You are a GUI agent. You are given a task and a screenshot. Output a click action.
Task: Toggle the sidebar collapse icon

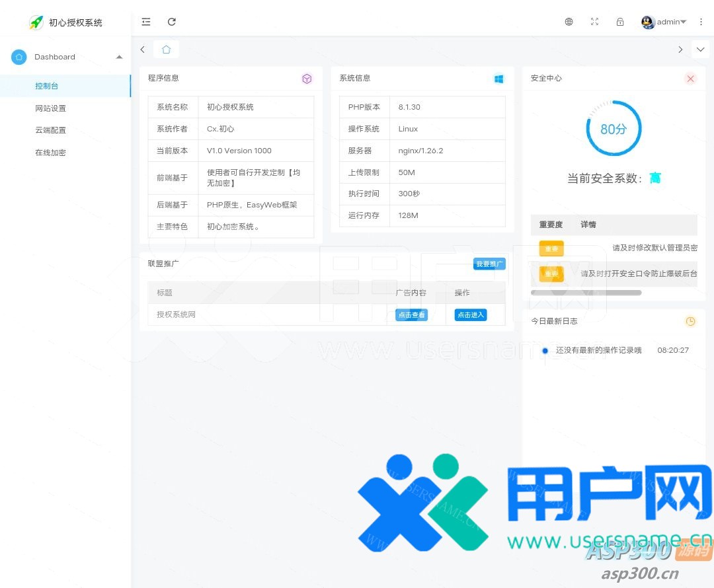click(145, 22)
